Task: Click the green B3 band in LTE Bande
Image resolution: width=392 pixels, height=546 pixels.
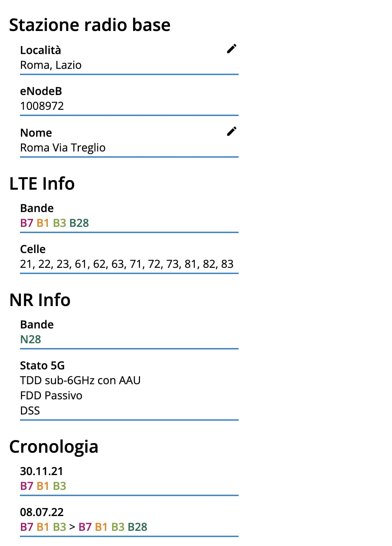Action: 59,223
